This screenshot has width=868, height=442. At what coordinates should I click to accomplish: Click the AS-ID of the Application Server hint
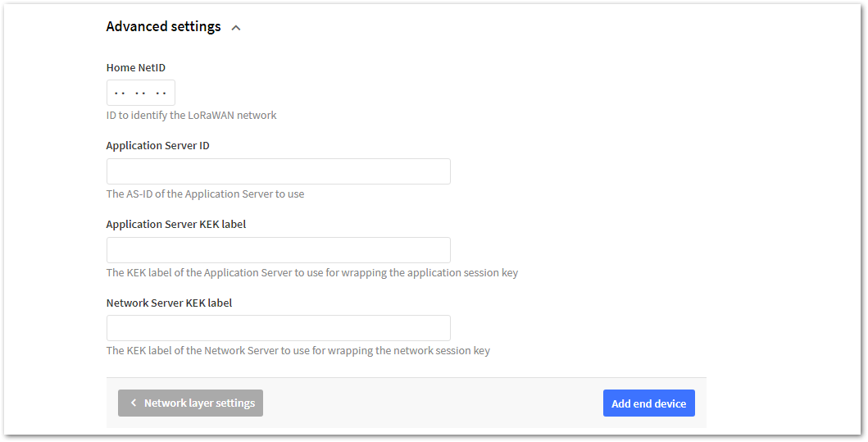[x=206, y=194]
